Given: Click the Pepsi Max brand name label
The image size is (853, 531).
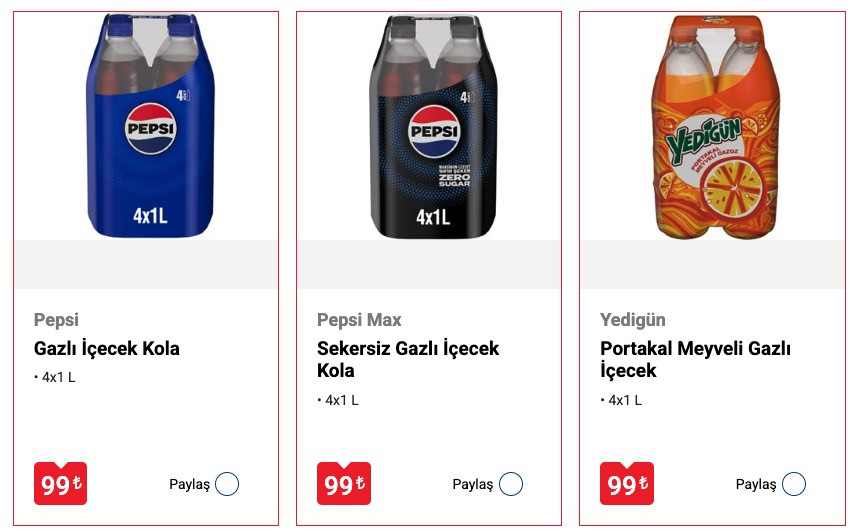Looking at the screenshot, I should click(359, 320).
